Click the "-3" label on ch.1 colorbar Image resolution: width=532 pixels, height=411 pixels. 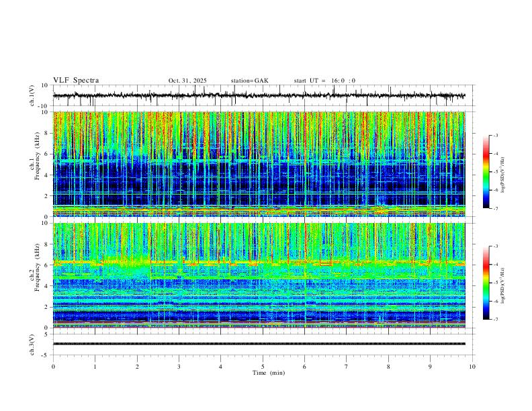point(495,135)
